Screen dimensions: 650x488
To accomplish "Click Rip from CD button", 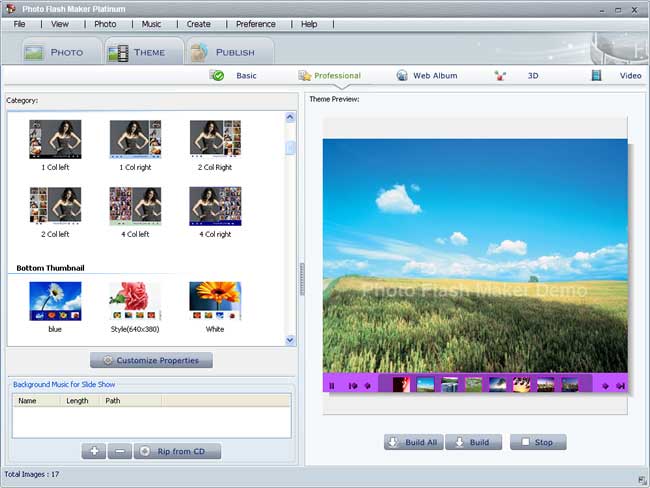I will point(177,451).
